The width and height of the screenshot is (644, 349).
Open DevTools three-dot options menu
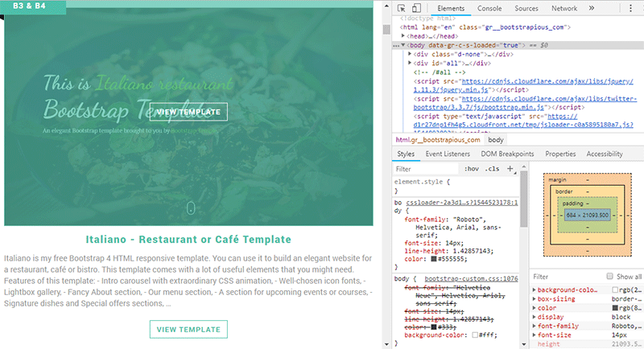(631, 8)
